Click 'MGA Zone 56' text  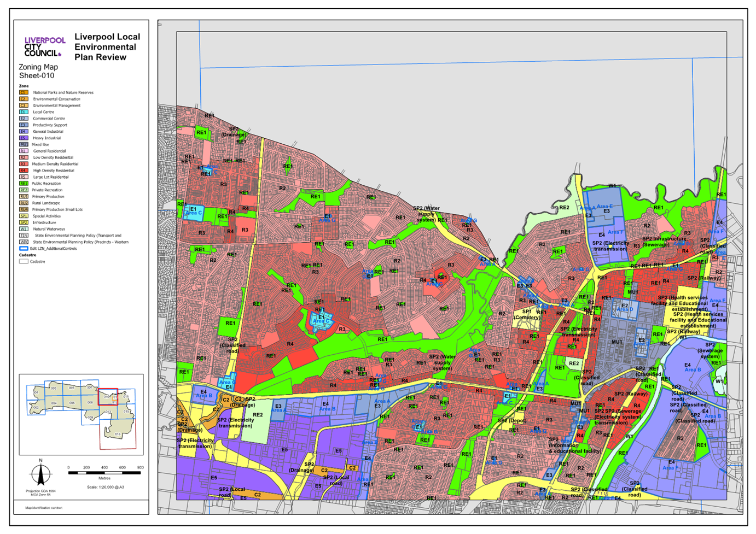tap(40, 494)
